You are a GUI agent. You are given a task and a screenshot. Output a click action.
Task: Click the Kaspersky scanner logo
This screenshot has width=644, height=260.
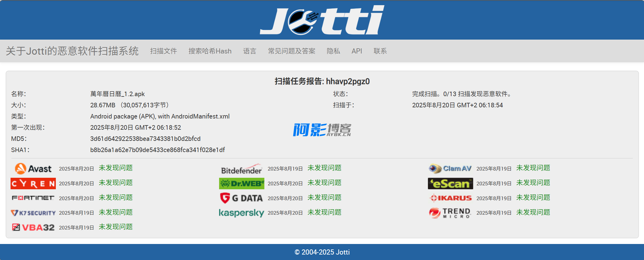(x=241, y=213)
